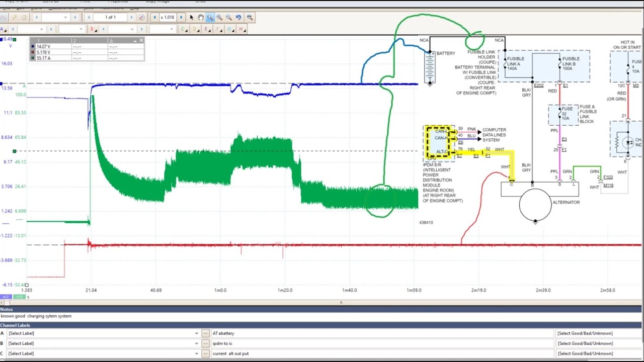Select the zoom-in tool

(219, 18)
